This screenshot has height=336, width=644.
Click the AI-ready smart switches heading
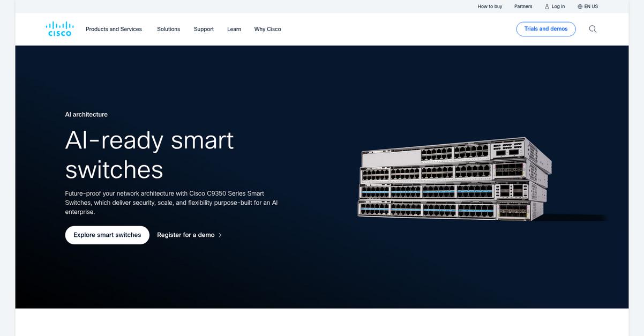(x=149, y=155)
